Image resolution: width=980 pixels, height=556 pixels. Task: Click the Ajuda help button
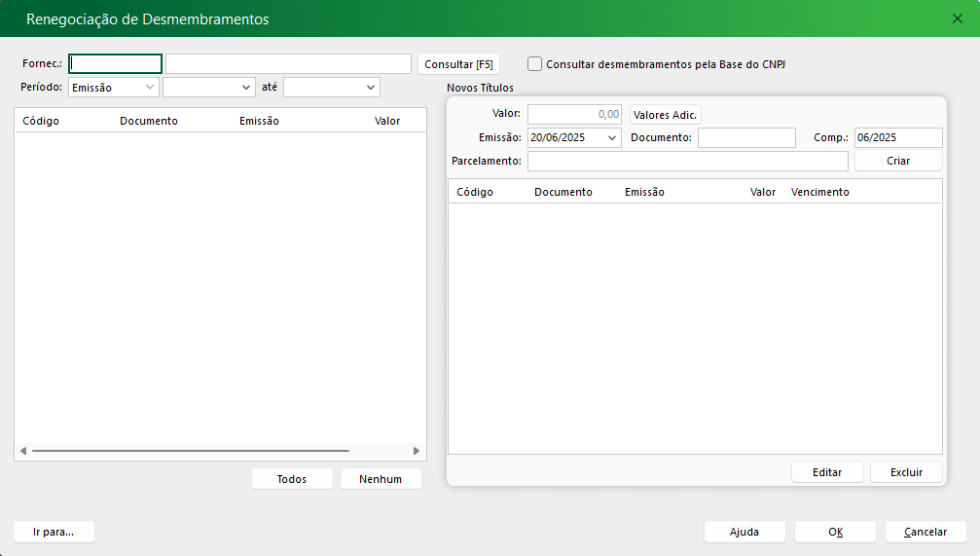click(744, 532)
